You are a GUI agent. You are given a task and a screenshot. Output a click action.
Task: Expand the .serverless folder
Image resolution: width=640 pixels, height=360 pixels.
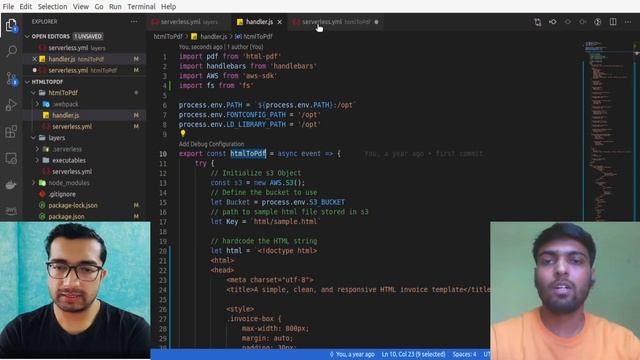(37, 149)
